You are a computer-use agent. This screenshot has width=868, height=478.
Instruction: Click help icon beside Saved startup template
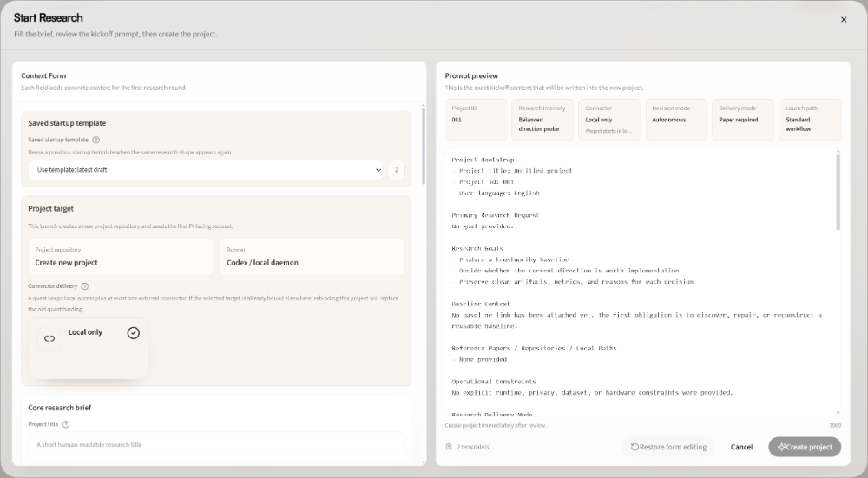95,140
